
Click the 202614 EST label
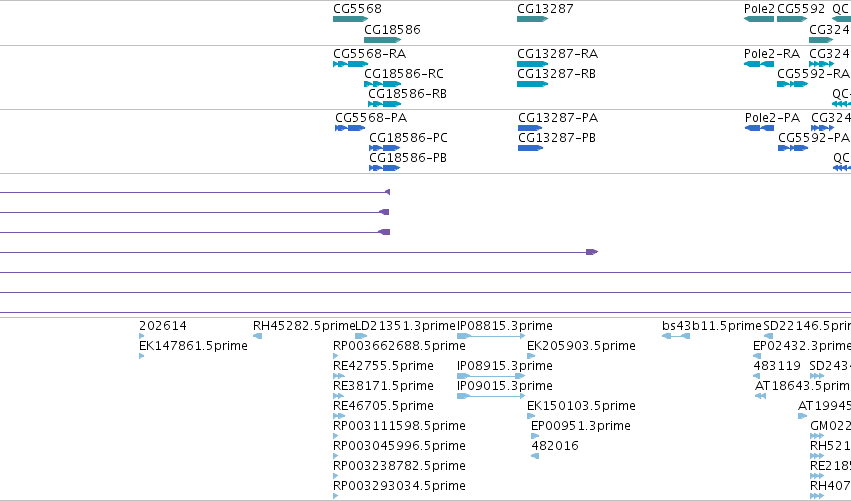click(x=163, y=326)
